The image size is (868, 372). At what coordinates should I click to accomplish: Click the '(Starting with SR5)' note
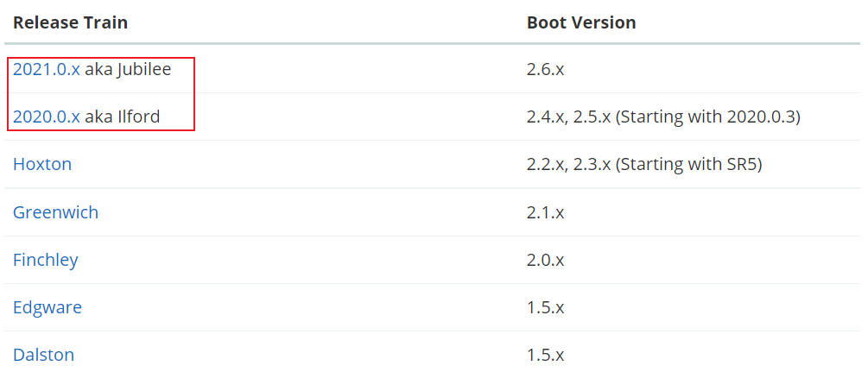coord(689,165)
